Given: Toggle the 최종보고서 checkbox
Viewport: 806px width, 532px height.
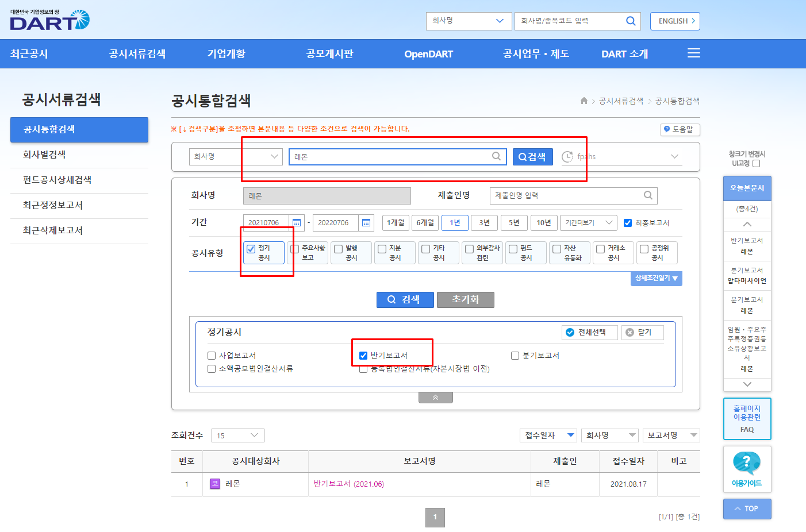Looking at the screenshot, I should (628, 223).
